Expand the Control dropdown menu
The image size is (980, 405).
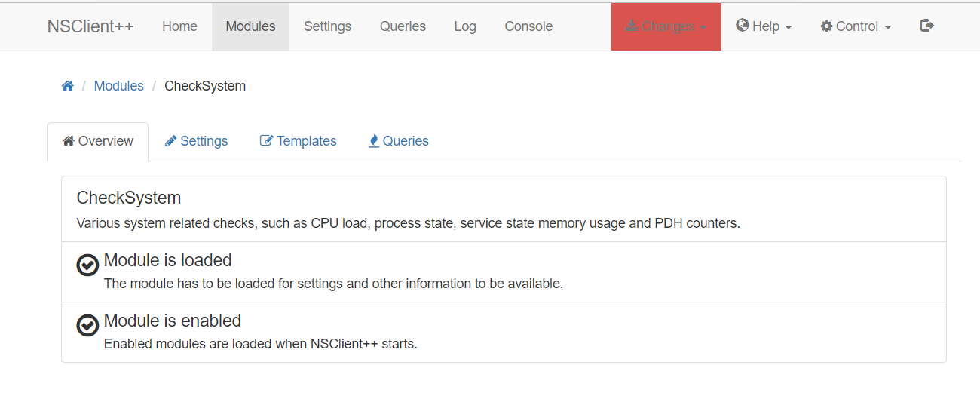pos(856,26)
